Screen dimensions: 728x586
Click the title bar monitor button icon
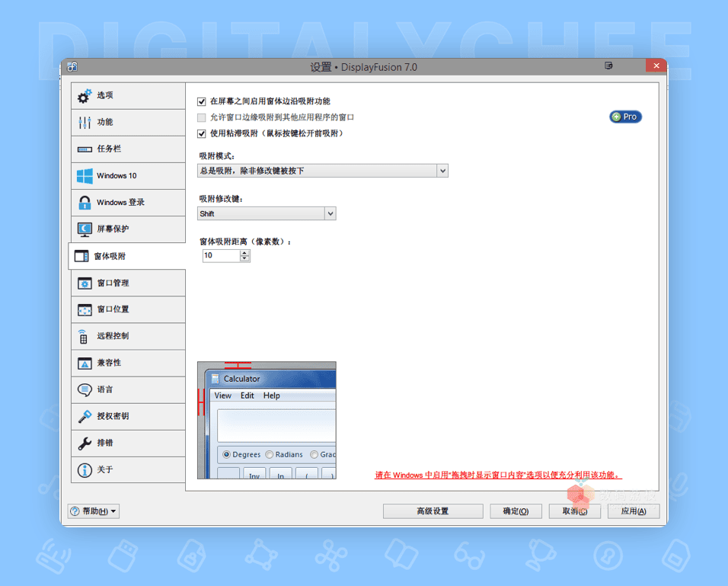(x=608, y=66)
